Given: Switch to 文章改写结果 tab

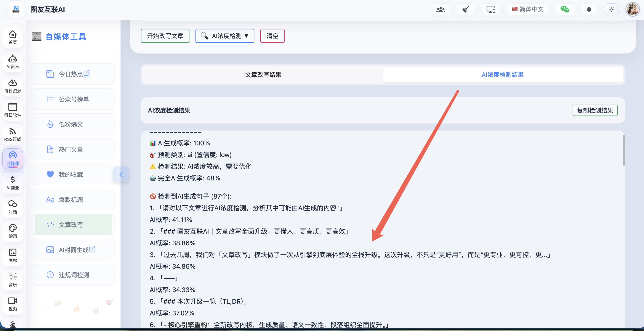Looking at the screenshot, I should click(x=263, y=75).
